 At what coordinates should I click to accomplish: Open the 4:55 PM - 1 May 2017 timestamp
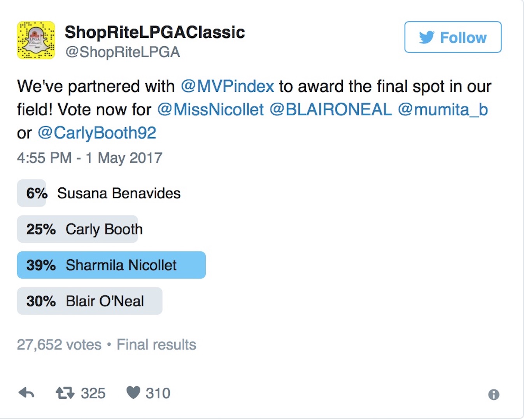pyautogui.click(x=89, y=158)
